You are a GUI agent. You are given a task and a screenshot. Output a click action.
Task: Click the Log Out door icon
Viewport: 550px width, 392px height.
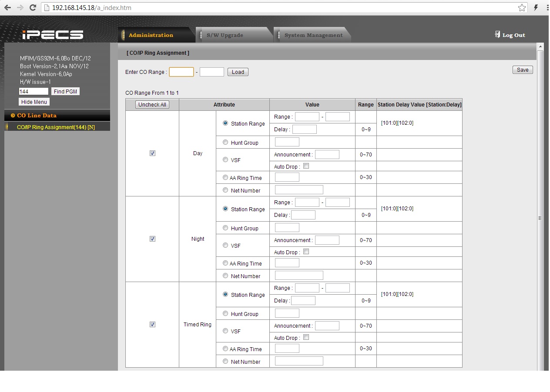(497, 34)
